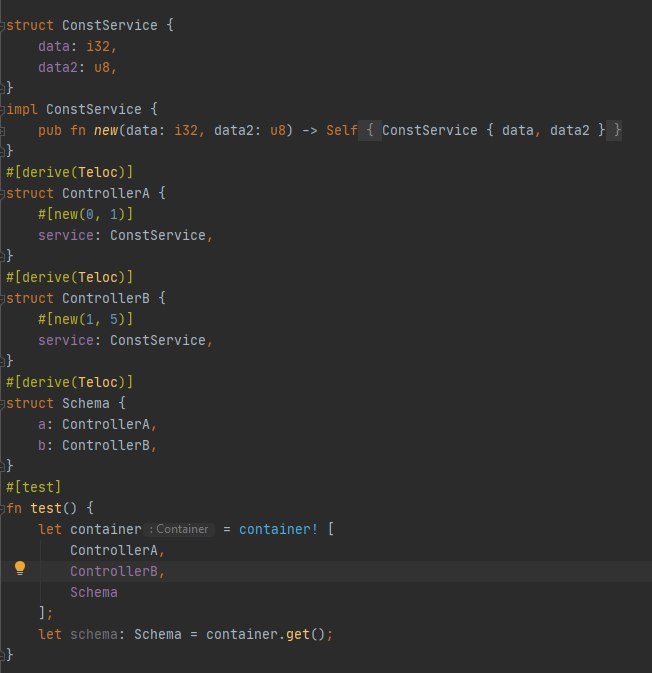This screenshot has height=673, width=652.
Task: Click the data2 field name inside struct ConstService
Action: [x=58, y=67]
